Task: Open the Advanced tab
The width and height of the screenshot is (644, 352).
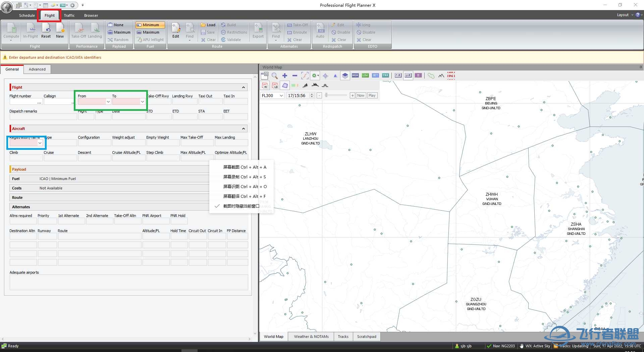Action: (37, 69)
